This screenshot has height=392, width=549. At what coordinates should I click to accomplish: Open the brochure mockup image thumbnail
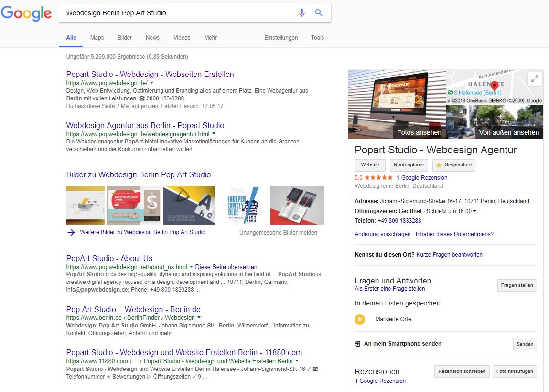tap(297, 205)
